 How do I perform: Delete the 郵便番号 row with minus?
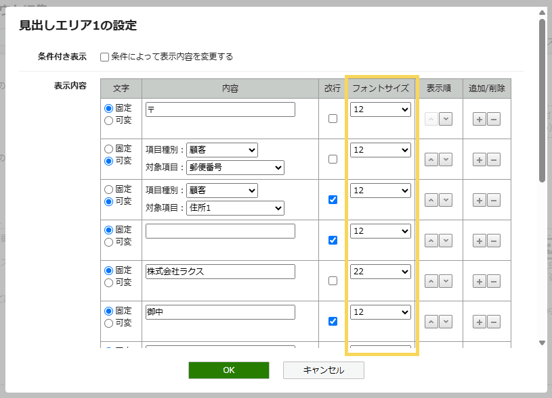(494, 160)
